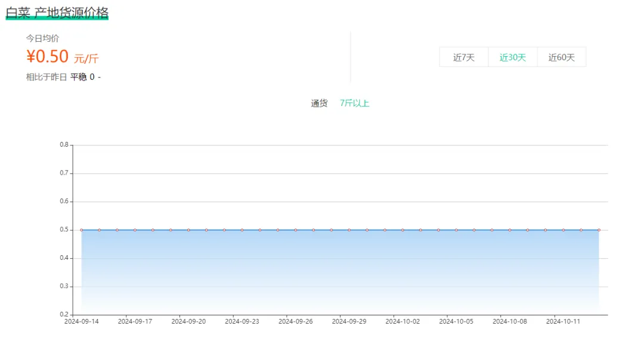The image size is (644, 338).
Task: Click the data point for 2024-09-14
Action: point(82,230)
